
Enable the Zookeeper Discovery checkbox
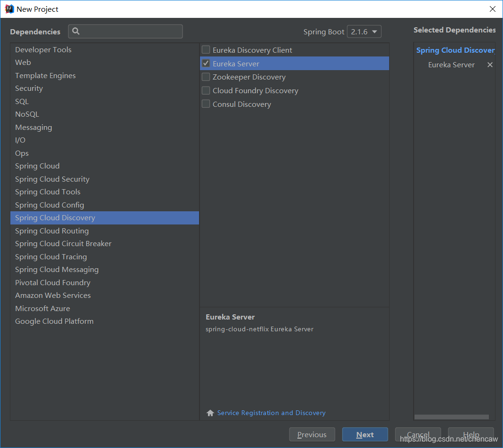click(x=206, y=77)
